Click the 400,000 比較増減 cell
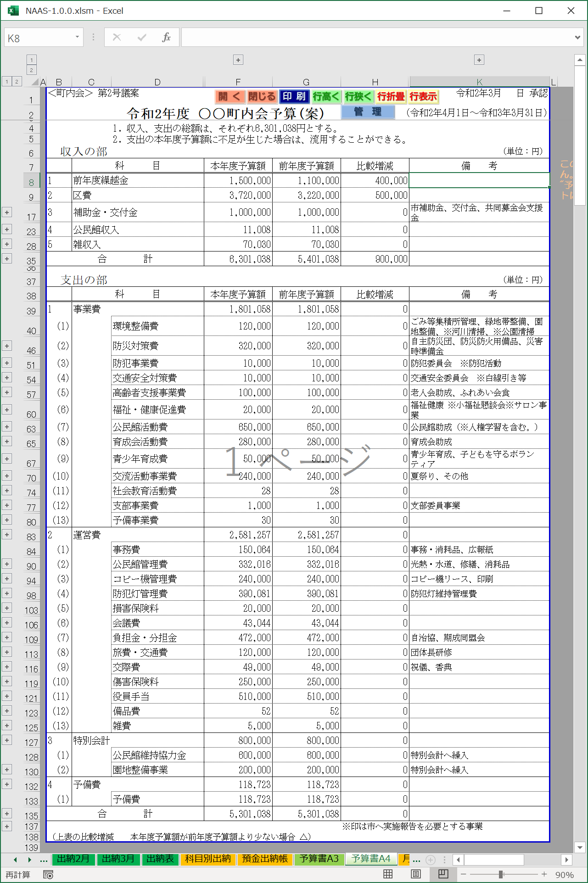Screen dimensions: 588x883 375,180
